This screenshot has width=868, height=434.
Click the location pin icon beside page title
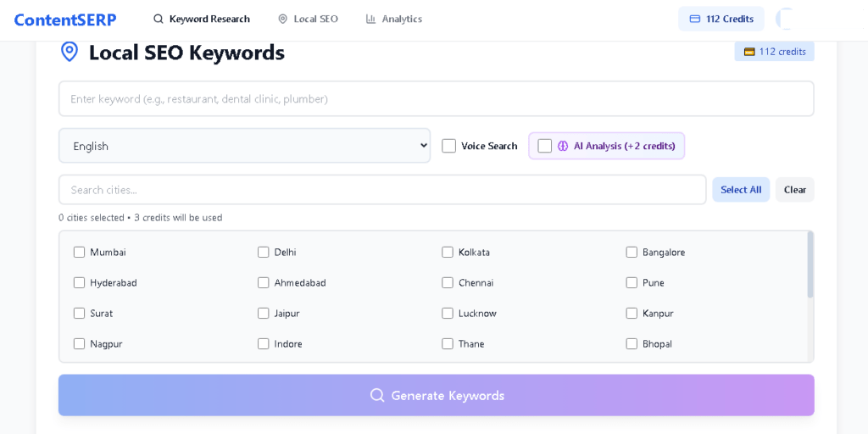click(x=70, y=52)
